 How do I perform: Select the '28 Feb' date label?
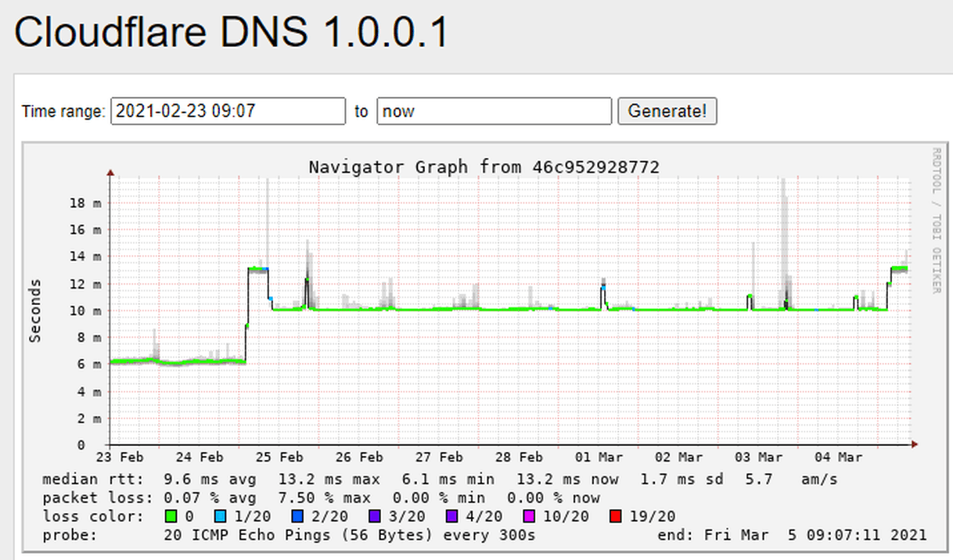(520, 458)
